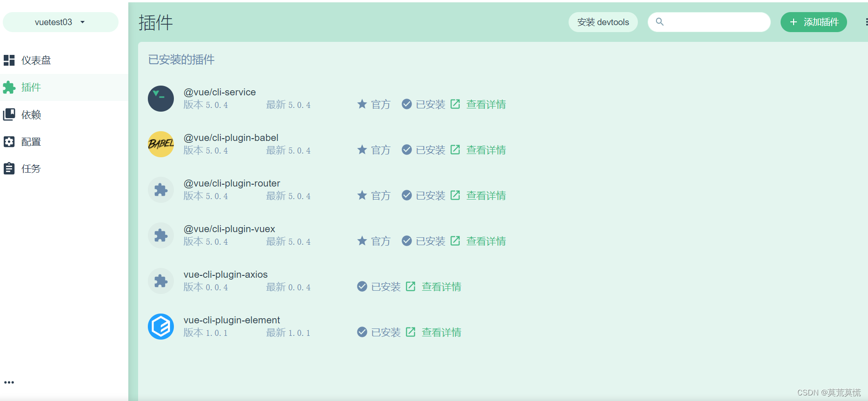Go to the 依赖 dependencies section
Image resolution: width=868 pixels, height=401 pixels.
(x=64, y=114)
